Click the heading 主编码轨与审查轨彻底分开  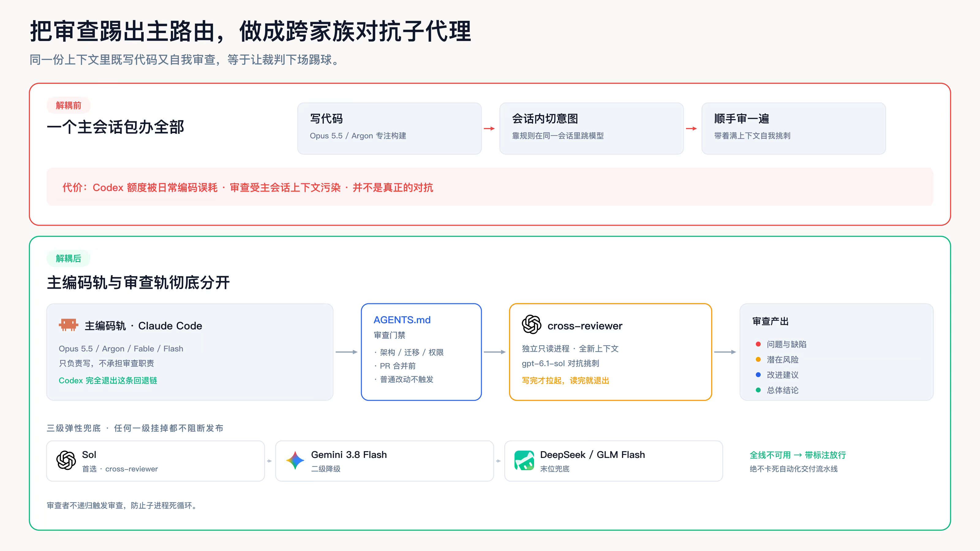138,283
